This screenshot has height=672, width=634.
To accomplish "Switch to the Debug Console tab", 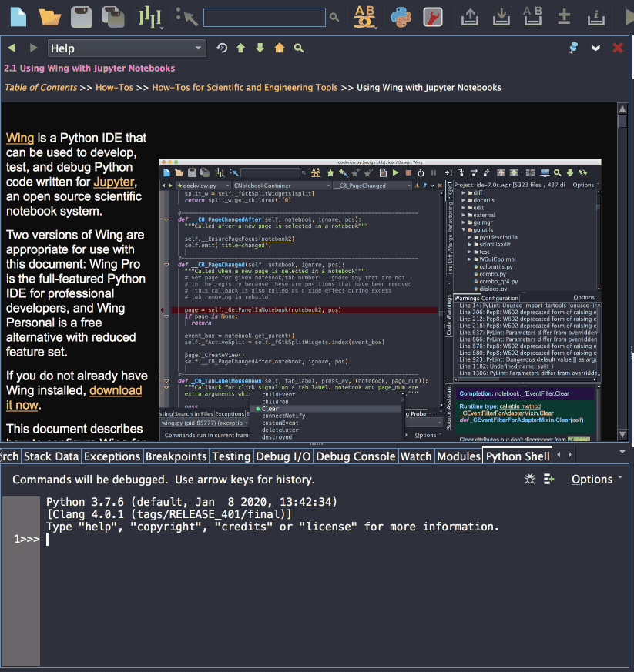I will coord(356,456).
